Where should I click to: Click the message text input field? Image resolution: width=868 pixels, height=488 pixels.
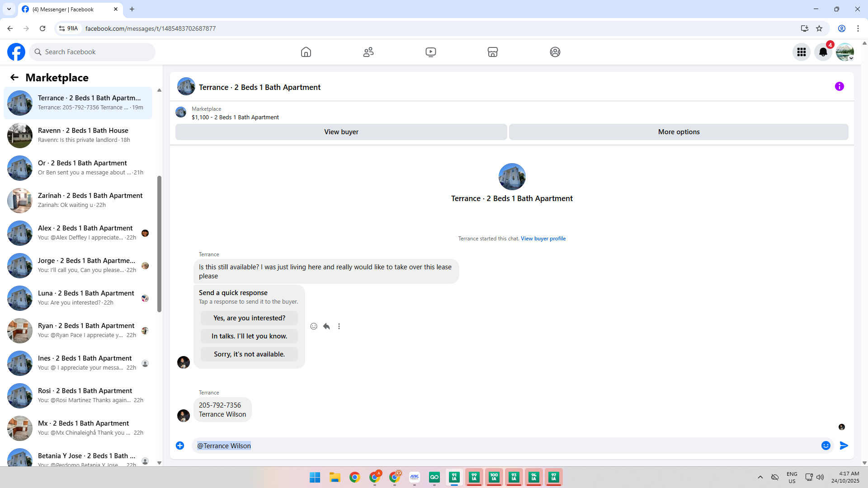click(506, 446)
